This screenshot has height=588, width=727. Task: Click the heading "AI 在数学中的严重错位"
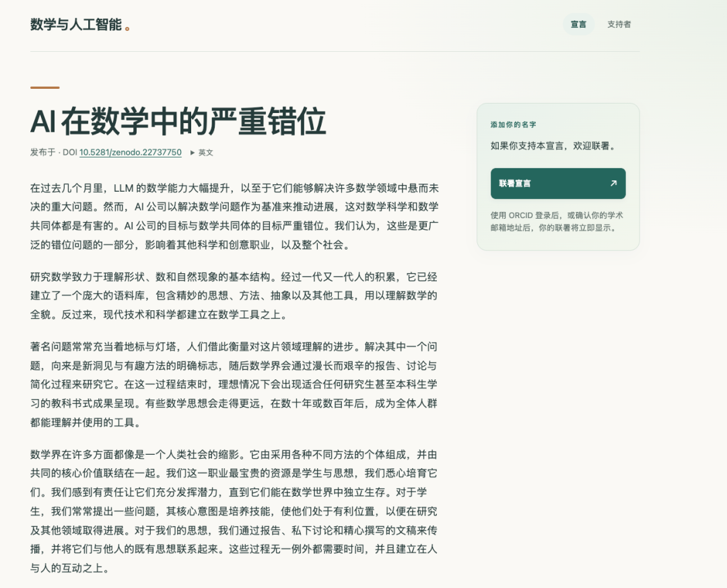coord(178,121)
